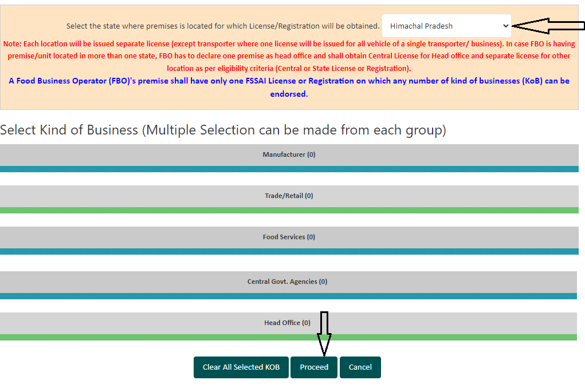585x392 pixels.
Task: Open the Himachal Pradesh state dropdown
Action: pos(446,26)
